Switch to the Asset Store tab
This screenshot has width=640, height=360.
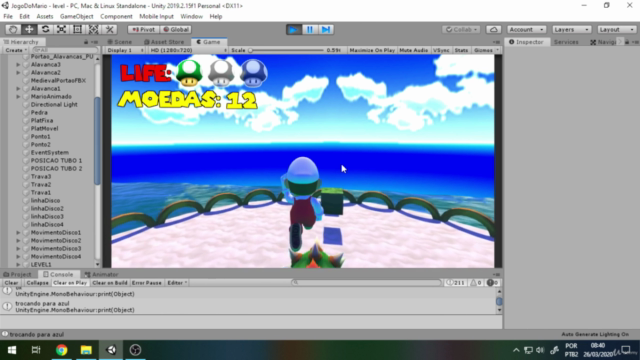(164, 42)
